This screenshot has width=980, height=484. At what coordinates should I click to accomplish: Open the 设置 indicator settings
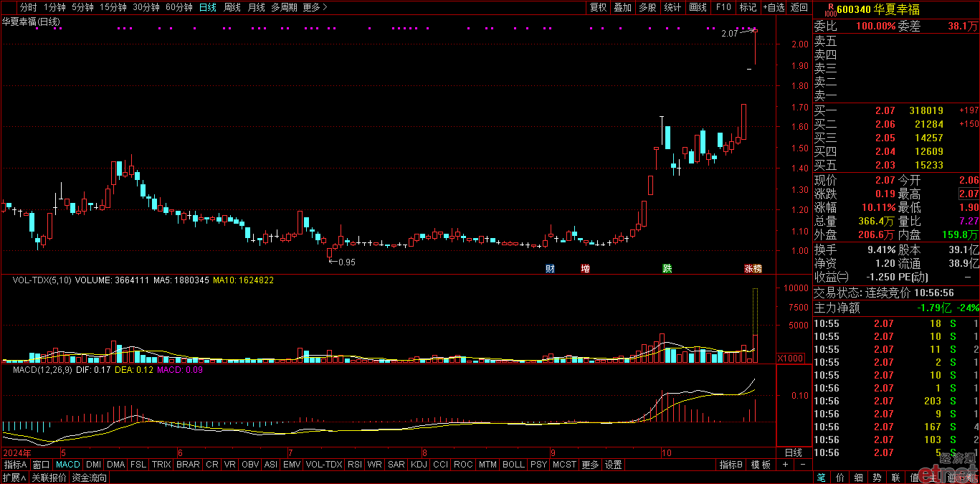tap(614, 465)
